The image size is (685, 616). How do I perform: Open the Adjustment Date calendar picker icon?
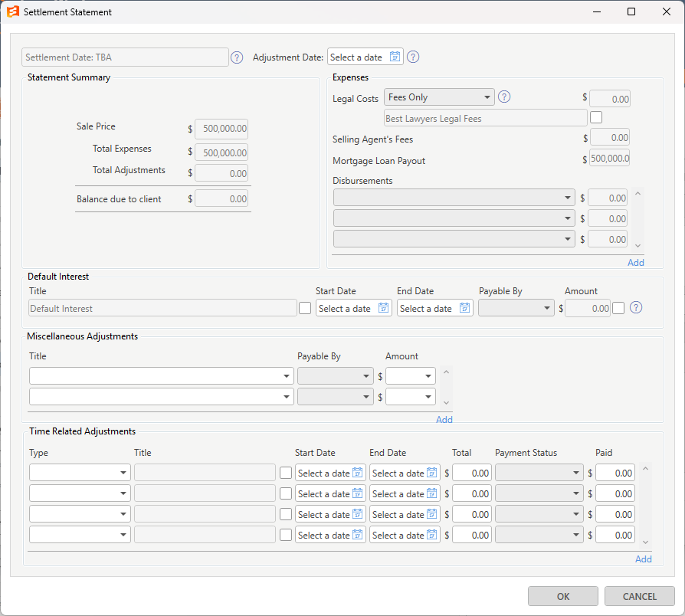[x=395, y=57]
